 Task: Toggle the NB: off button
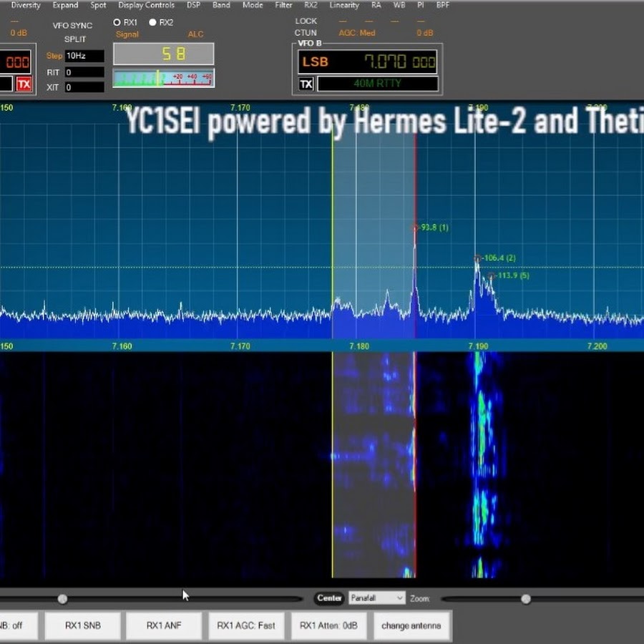19,626
